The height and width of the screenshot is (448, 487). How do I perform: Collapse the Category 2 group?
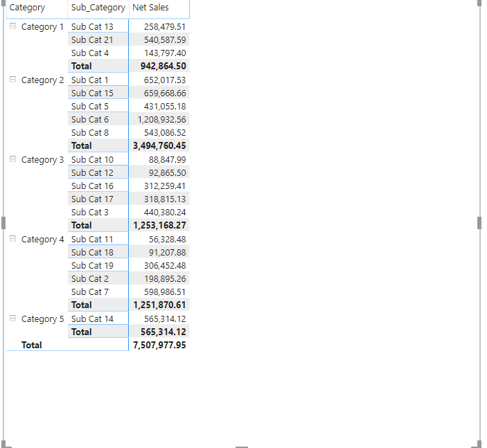pyautogui.click(x=12, y=80)
